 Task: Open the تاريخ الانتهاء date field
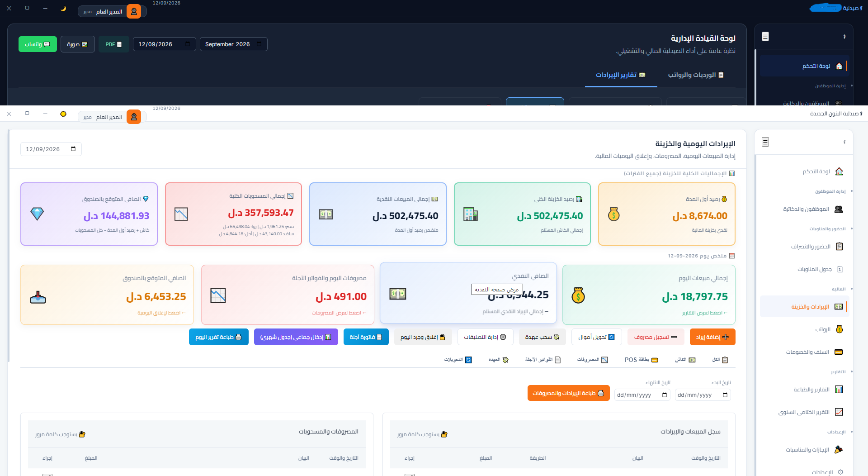point(642,395)
